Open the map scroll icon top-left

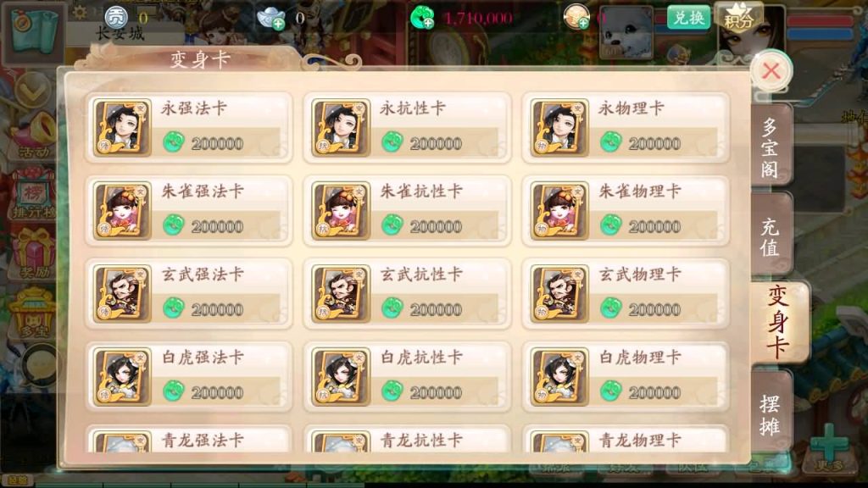[x=34, y=32]
